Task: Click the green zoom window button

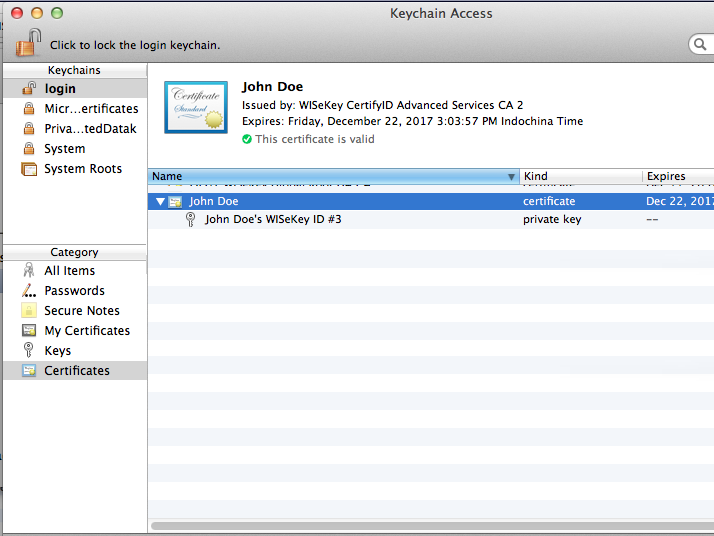Action: [x=57, y=13]
